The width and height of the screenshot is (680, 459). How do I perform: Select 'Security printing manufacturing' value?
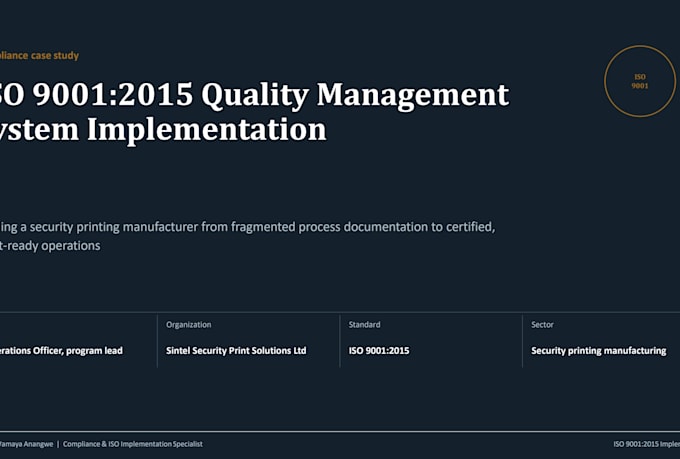[x=598, y=351]
